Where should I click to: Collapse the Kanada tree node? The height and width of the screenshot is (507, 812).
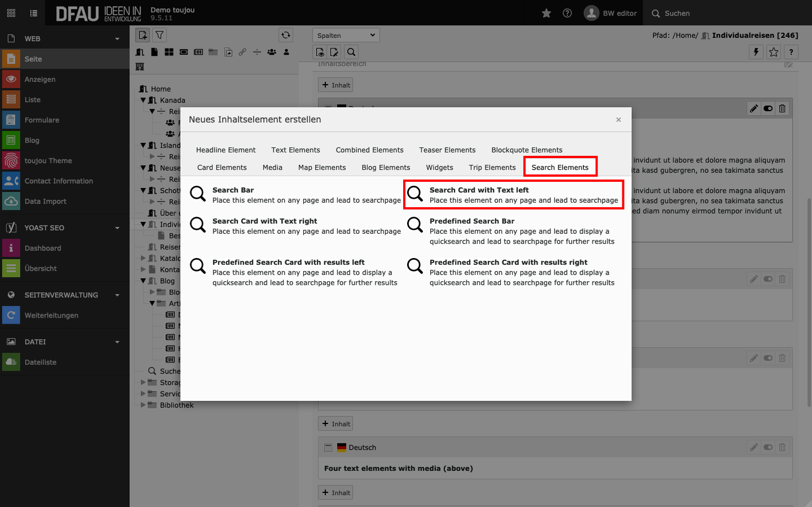point(143,100)
